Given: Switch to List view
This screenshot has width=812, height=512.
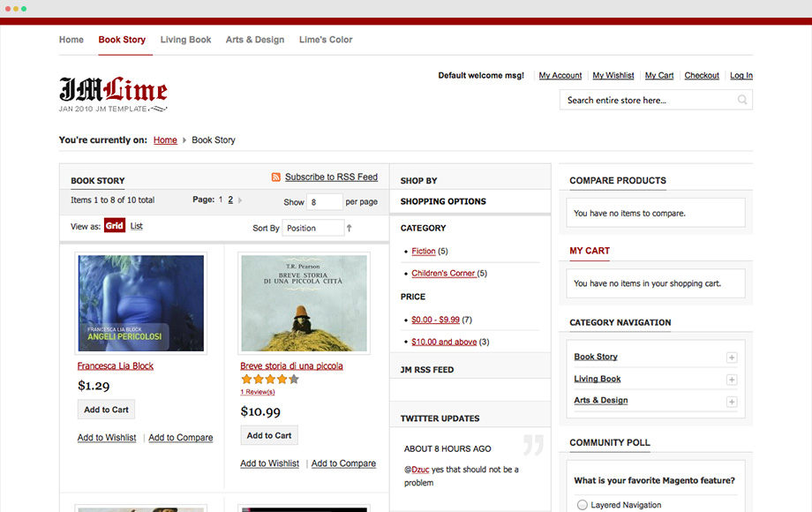Looking at the screenshot, I should pos(136,226).
